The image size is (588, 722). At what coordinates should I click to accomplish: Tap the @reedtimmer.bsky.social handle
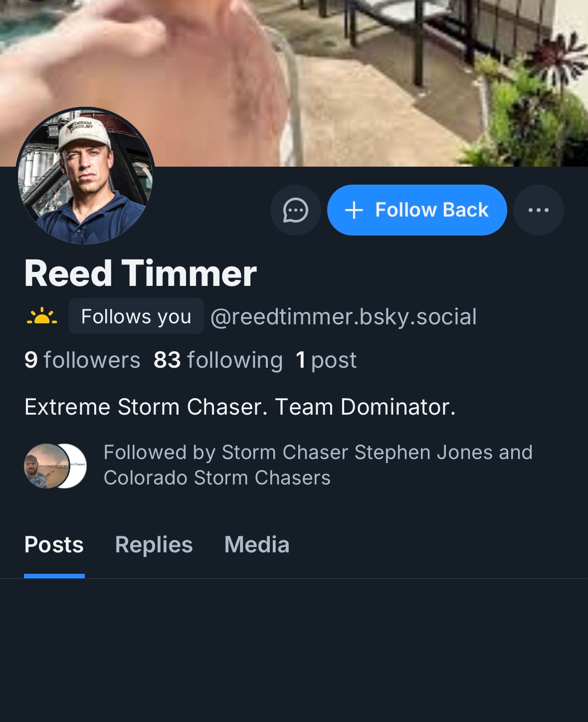coord(344,317)
